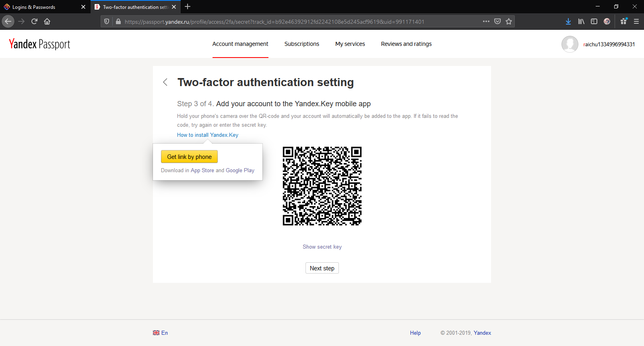The width and height of the screenshot is (644, 346).
Task: Bookmark this page with star icon
Action: click(x=509, y=21)
